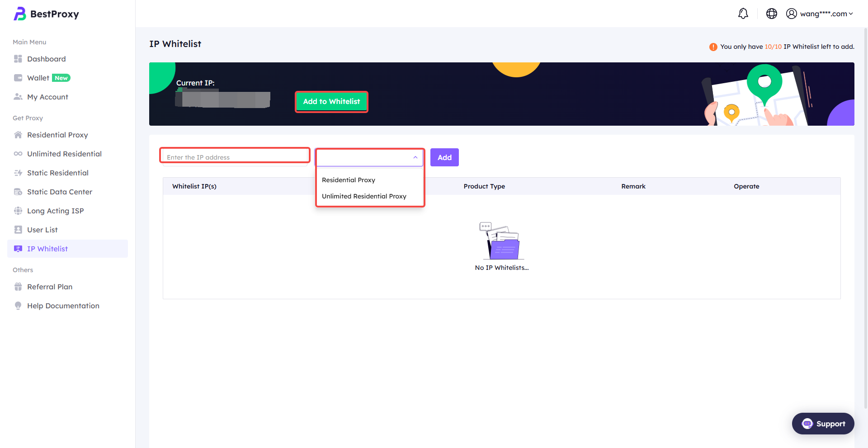This screenshot has height=448, width=868.
Task: Open Unlimited Residential page
Action: pos(68,154)
